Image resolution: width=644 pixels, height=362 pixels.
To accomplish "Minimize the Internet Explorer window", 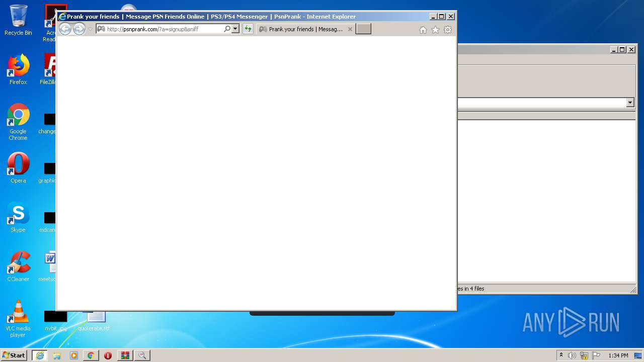I will click(x=433, y=17).
